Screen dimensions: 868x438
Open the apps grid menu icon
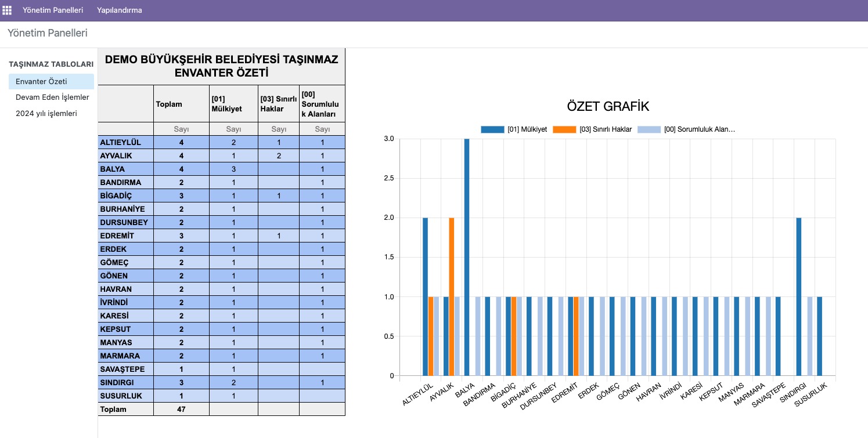tap(7, 10)
